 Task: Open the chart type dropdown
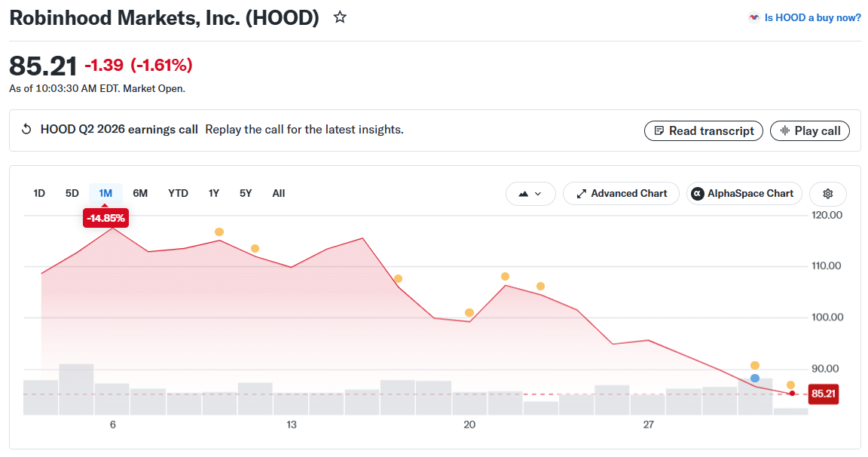tap(530, 194)
